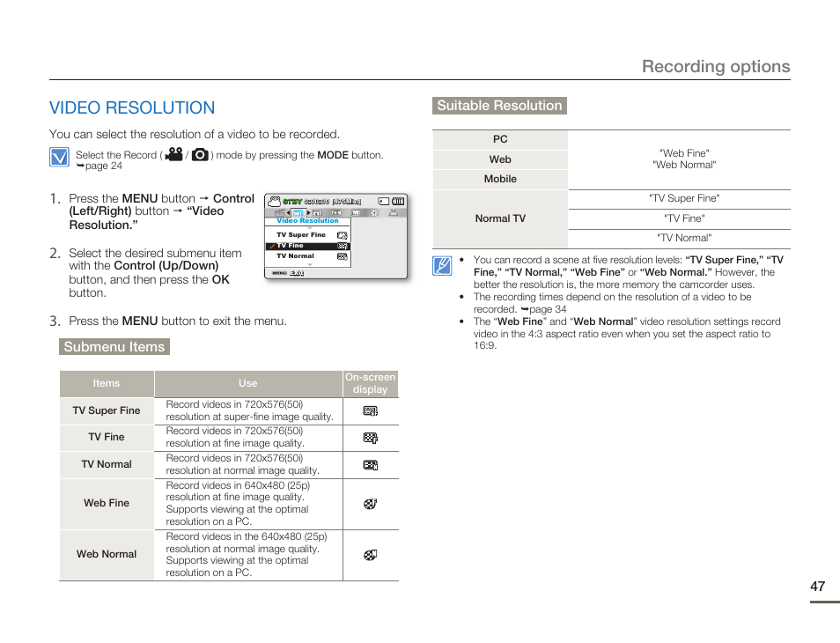Click the "TV Super Fine" value in Suitable Resolution table
This screenshot has width=840, height=643.
point(684,198)
